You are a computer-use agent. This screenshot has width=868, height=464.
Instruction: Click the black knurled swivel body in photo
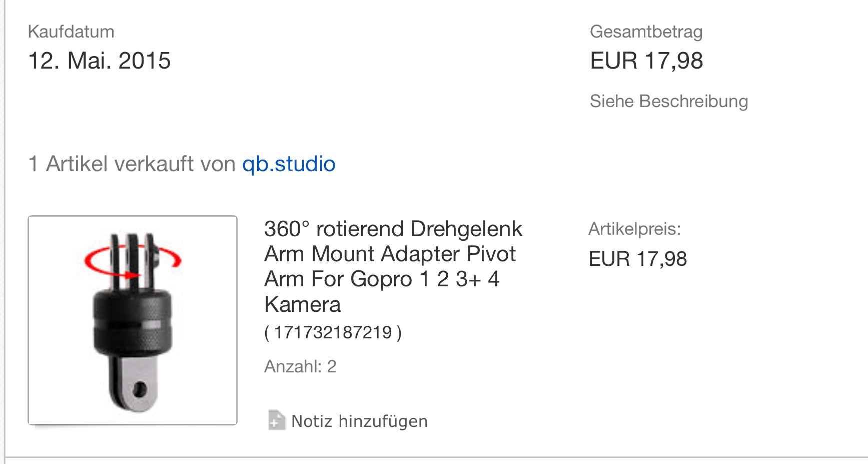[x=133, y=320]
